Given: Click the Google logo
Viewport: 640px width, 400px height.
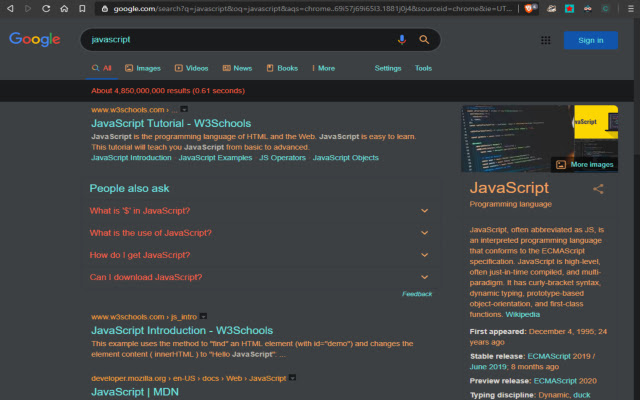Looking at the screenshot, I should [35, 40].
